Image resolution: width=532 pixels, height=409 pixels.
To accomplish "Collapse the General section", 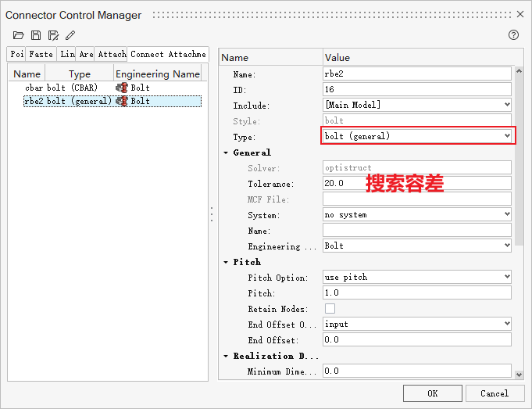I will (226, 152).
